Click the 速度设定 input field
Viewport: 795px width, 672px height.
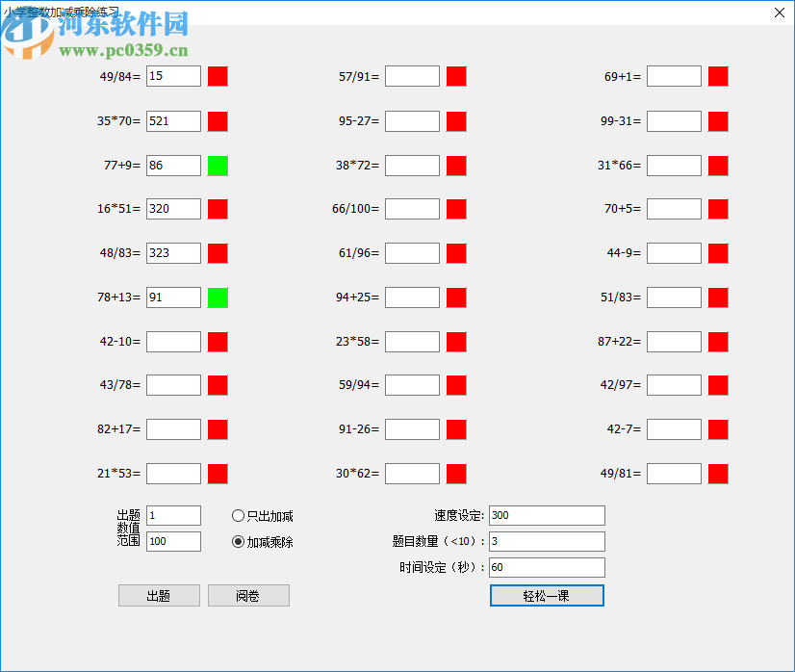[x=546, y=515]
